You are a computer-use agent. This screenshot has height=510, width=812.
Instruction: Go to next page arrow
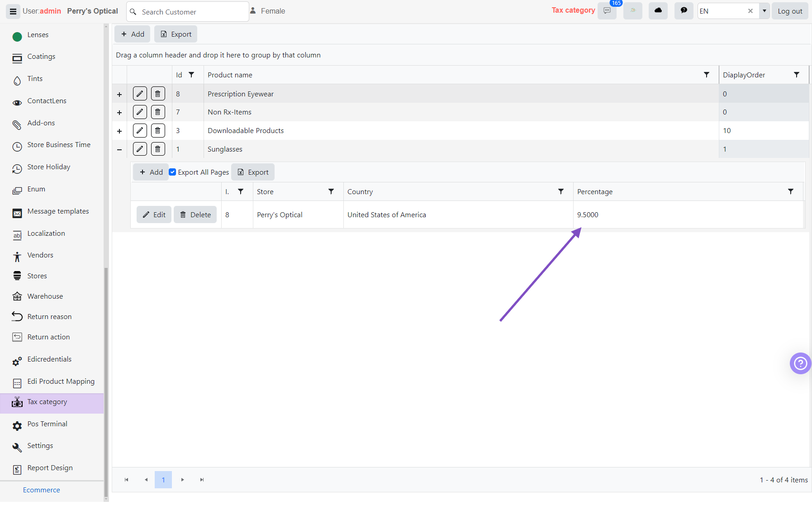183,480
